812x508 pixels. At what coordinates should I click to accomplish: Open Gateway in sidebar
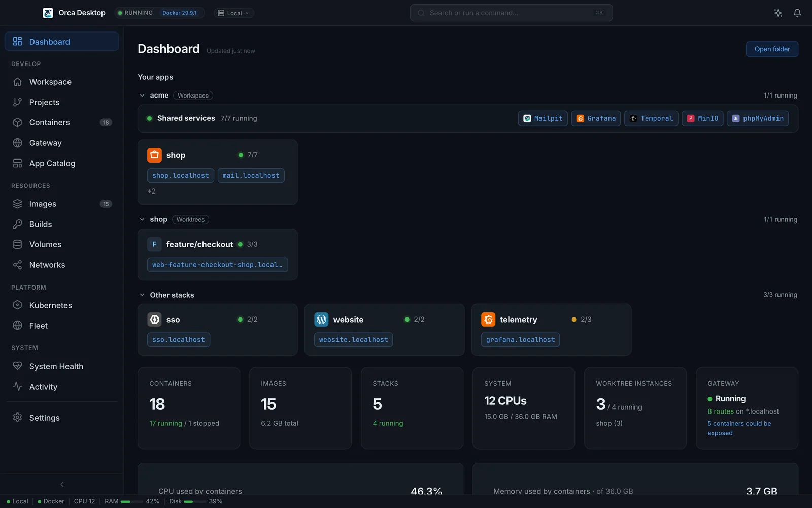61,143
